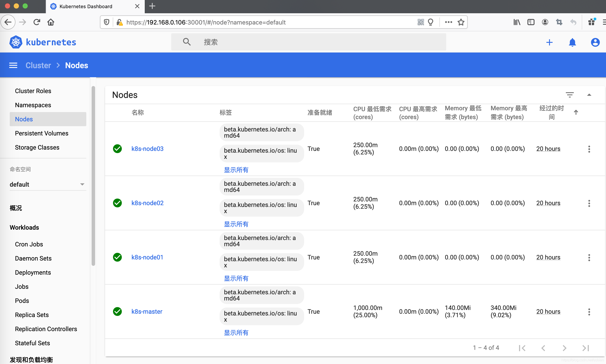Switch to Kubernetes Dashboard tab
This screenshot has width=606, height=364.
[95, 6]
